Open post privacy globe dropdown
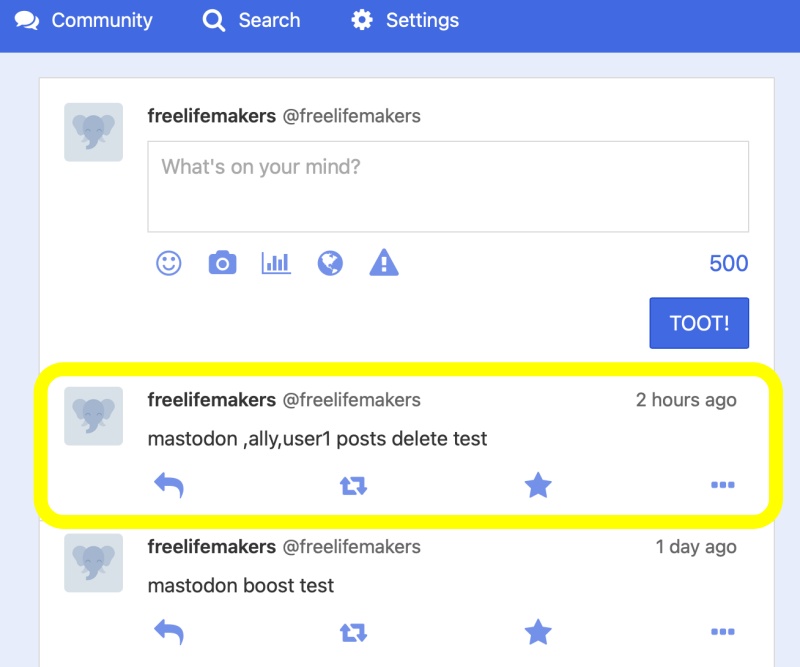 [x=330, y=263]
